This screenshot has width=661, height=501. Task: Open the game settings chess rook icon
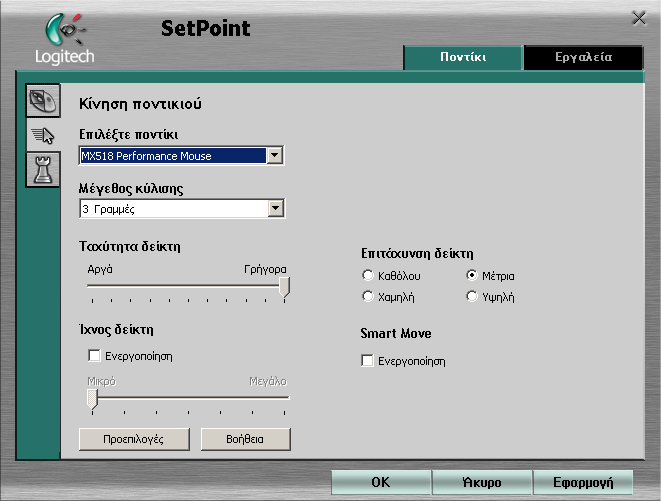point(43,170)
